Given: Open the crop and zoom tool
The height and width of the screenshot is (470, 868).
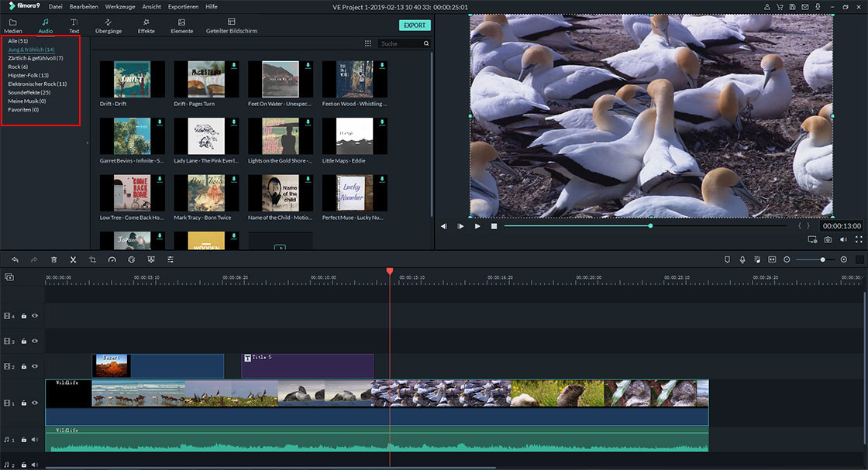Looking at the screenshot, I should [92, 259].
